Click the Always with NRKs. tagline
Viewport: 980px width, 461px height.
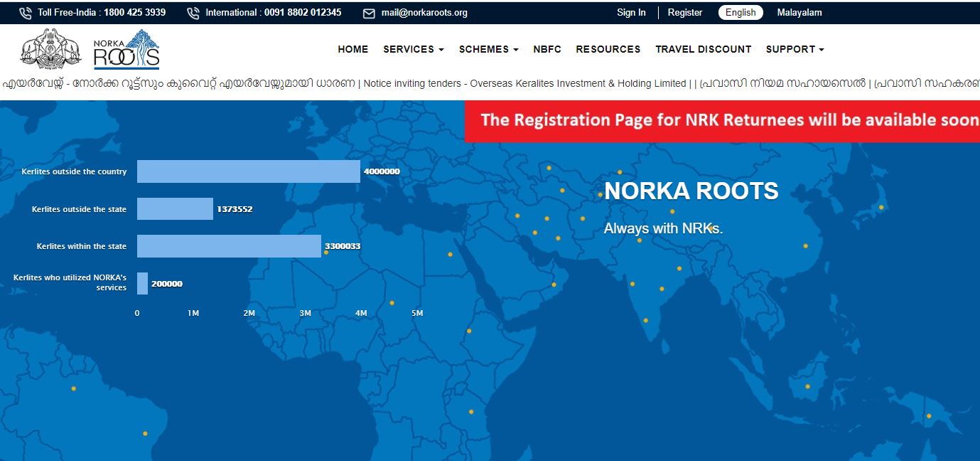(x=663, y=228)
